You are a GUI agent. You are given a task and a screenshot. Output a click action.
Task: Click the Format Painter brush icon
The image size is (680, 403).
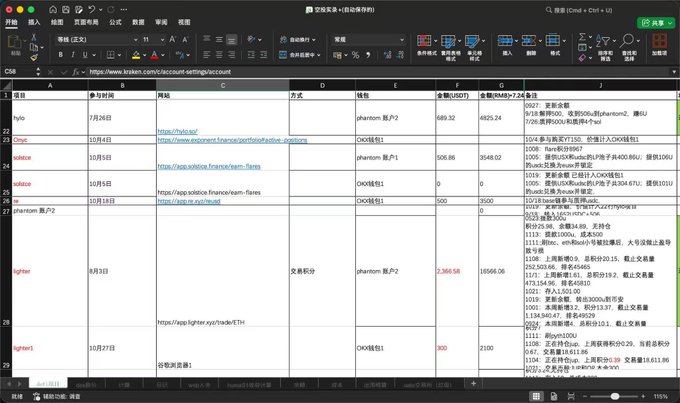click(x=34, y=57)
